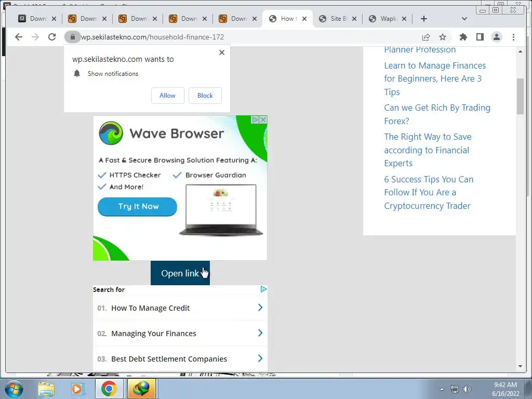Go back using the browser back arrow
This screenshot has height=399, width=532.
coord(19,37)
